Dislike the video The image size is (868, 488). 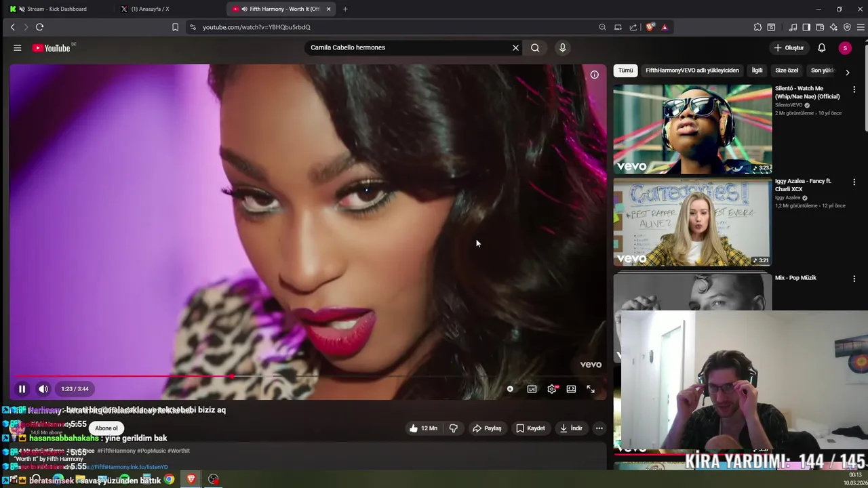453,428
